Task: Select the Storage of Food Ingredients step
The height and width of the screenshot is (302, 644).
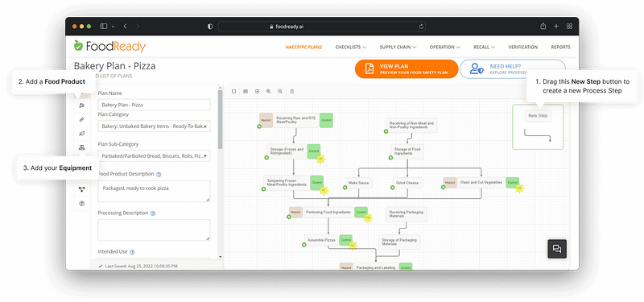Action: (x=407, y=151)
